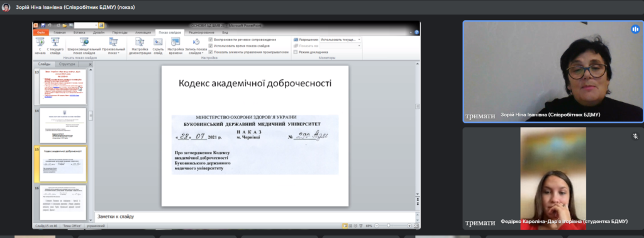Screen dimensions: 644x238
Task: Uncheck Воспроизвести речевое сопровождение checkbox
Action: tap(211, 40)
